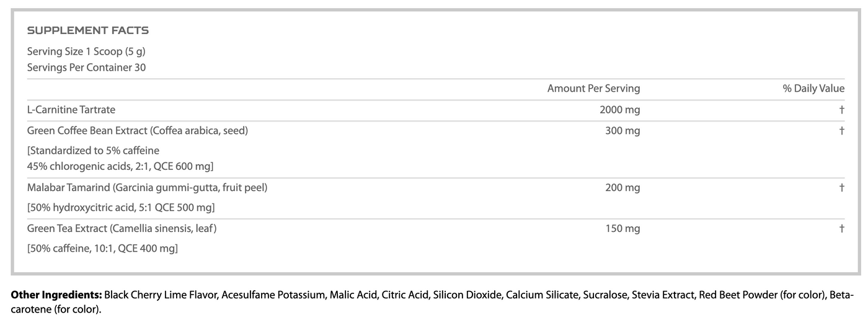Click the 2000 mg amount value

click(619, 110)
